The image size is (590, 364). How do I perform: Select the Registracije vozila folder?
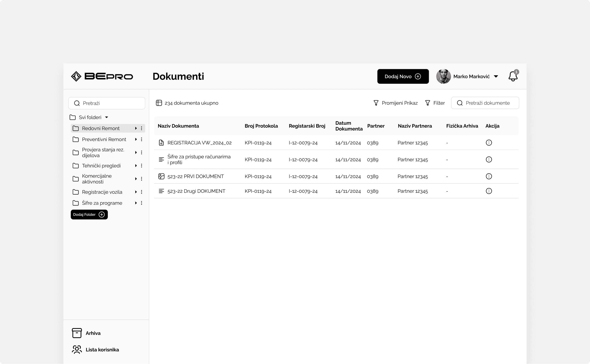(x=102, y=192)
